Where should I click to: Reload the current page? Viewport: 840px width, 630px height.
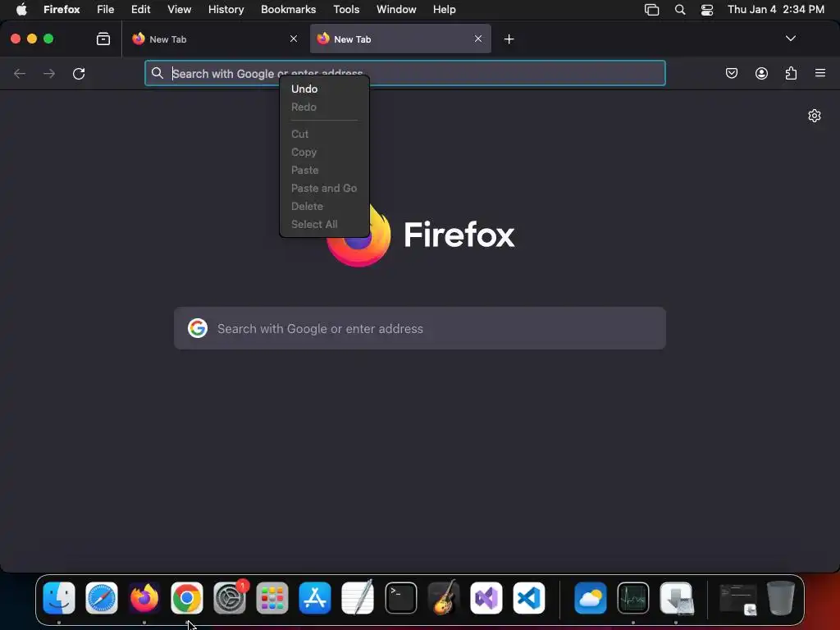[x=79, y=73]
